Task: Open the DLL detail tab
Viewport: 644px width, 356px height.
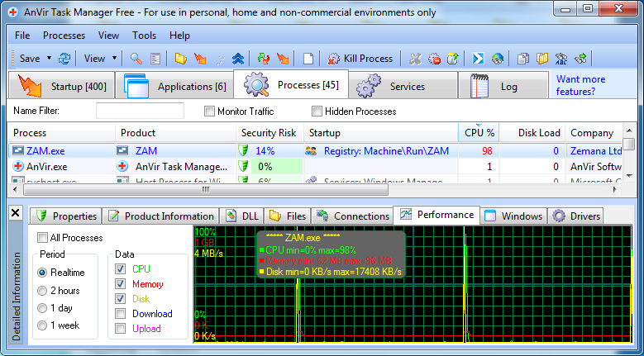Action: coord(242,216)
